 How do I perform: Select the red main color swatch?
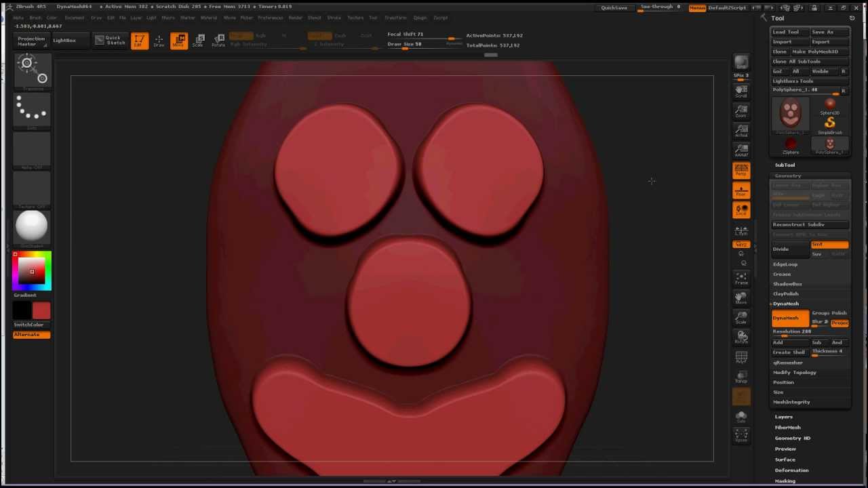pos(41,310)
